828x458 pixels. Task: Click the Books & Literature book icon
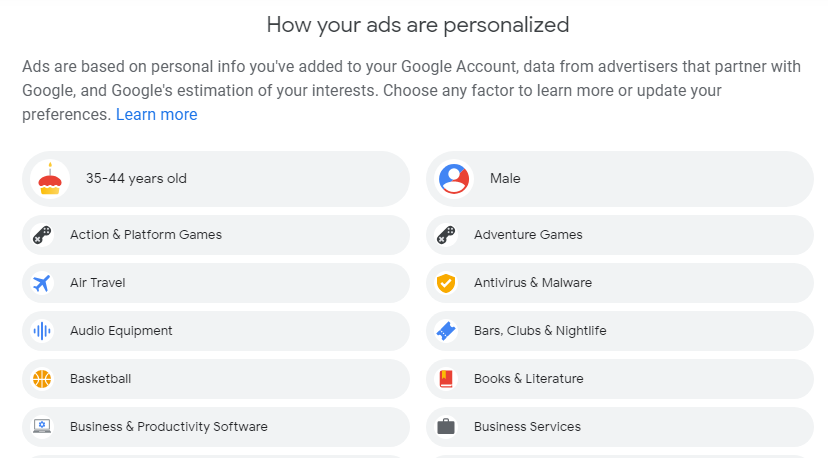coord(446,379)
